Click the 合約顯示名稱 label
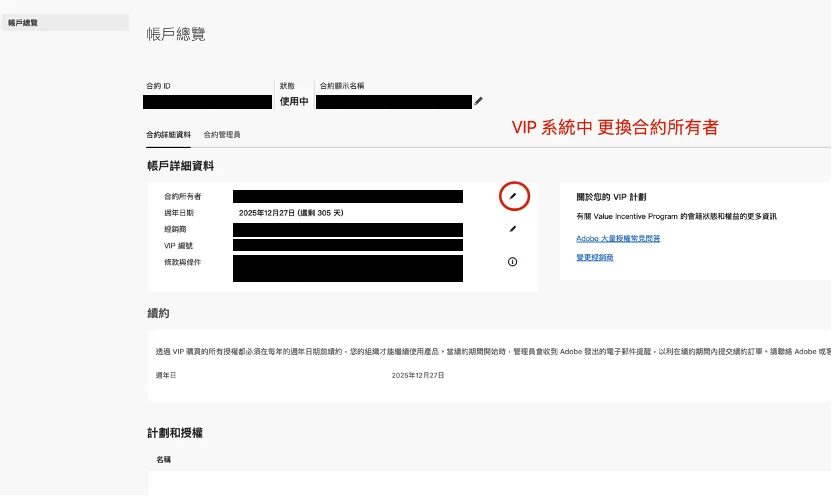 pos(342,85)
